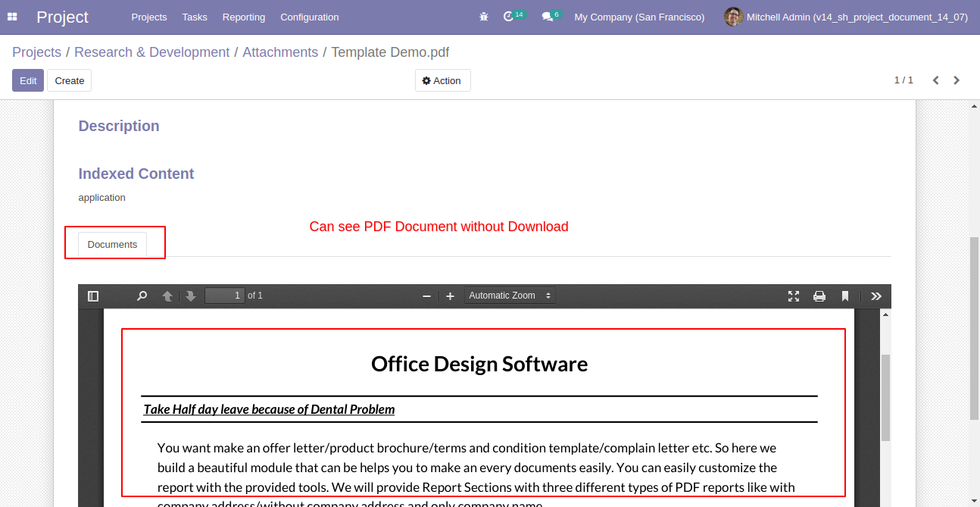Go to next record arrow
The image size is (980, 507).
957,80
